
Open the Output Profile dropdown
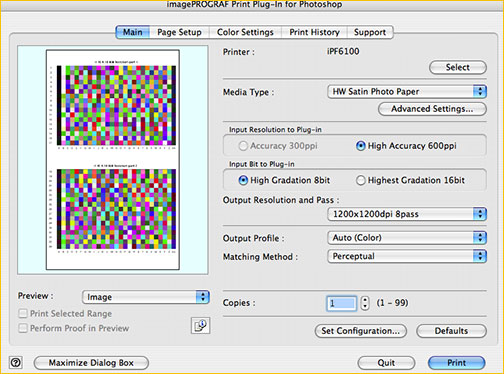click(x=407, y=238)
